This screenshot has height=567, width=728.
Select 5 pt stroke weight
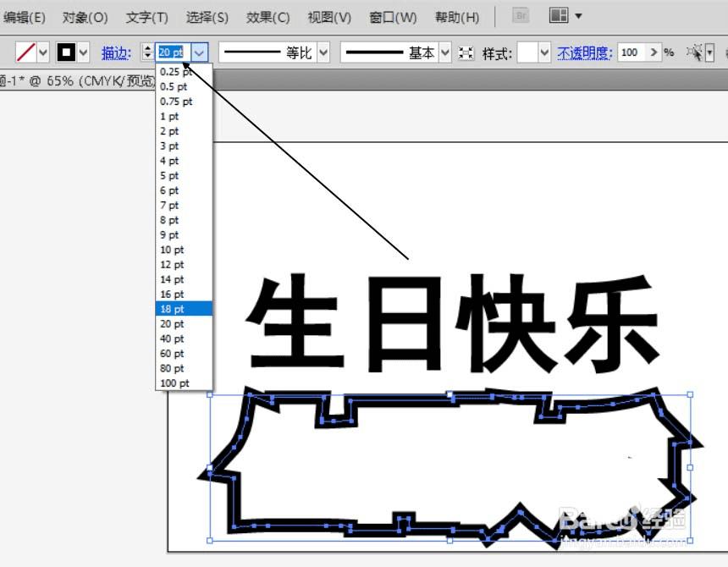click(x=184, y=176)
